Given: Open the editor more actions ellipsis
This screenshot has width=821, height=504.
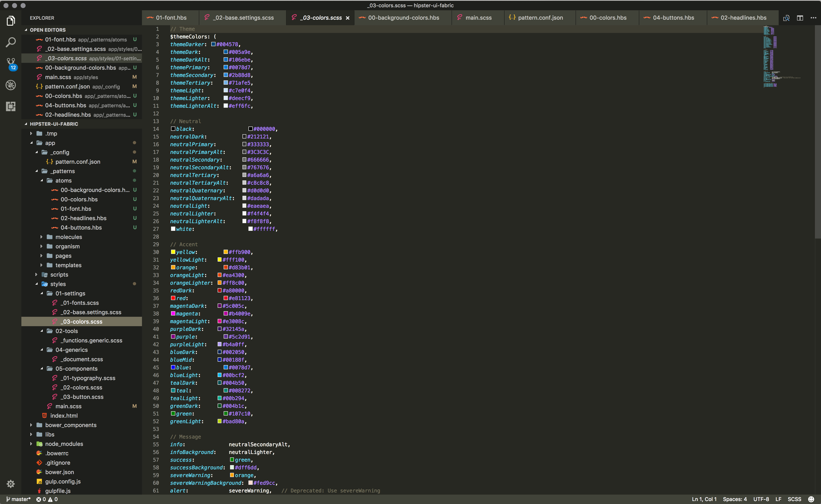Looking at the screenshot, I should 813,18.
